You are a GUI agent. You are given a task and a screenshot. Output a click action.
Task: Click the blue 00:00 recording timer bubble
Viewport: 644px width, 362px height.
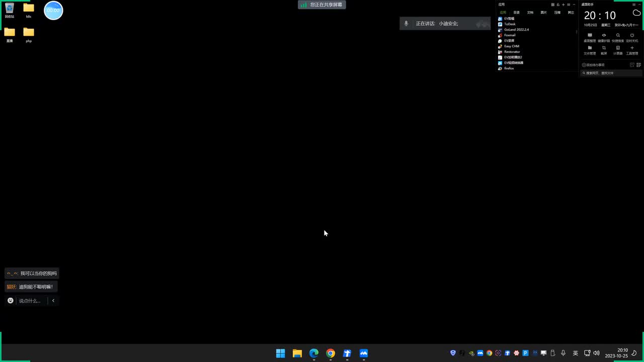pos(53,10)
